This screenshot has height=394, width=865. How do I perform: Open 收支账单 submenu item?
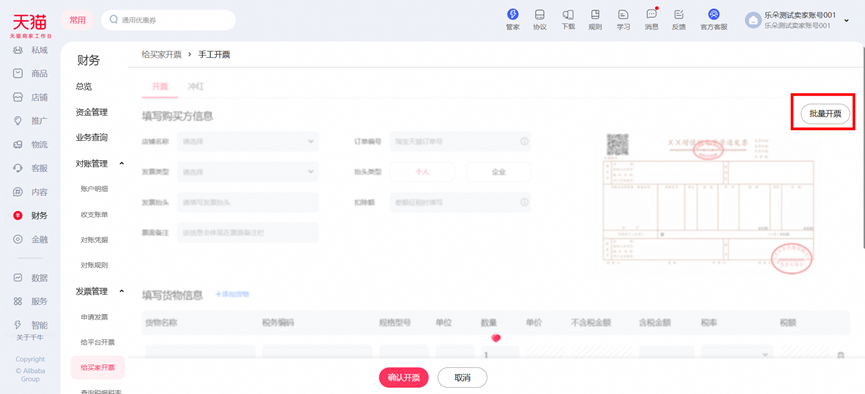coord(94,214)
